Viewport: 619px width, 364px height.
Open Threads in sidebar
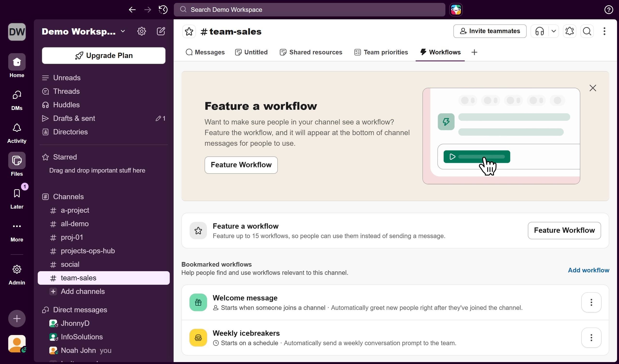[x=104, y=91]
